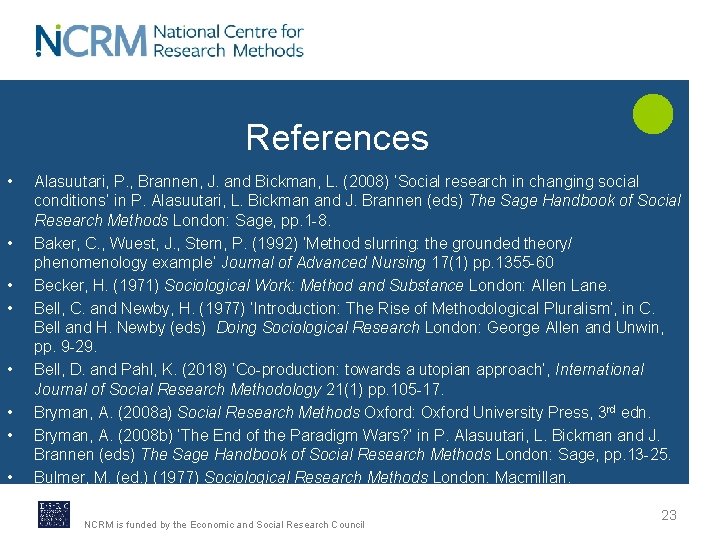Viewport: 720px width, 540px height.
Task: Select the Bell, D. and Pahl (2018) reference
Action: (339, 379)
